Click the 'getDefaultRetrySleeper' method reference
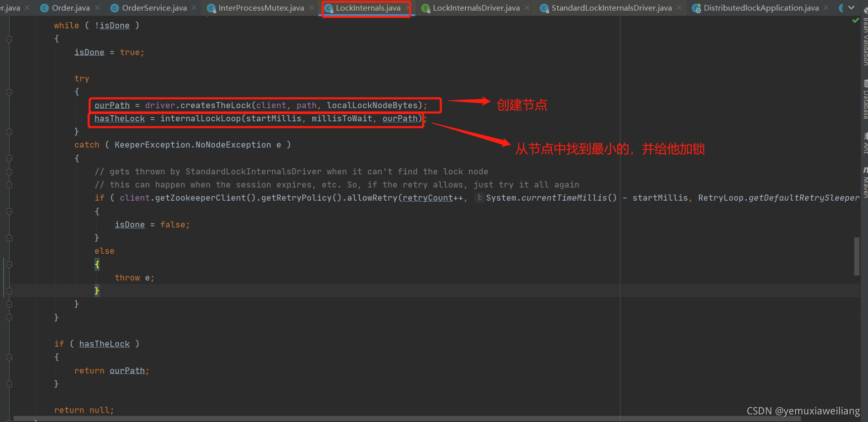The height and width of the screenshot is (422, 868). (804, 198)
